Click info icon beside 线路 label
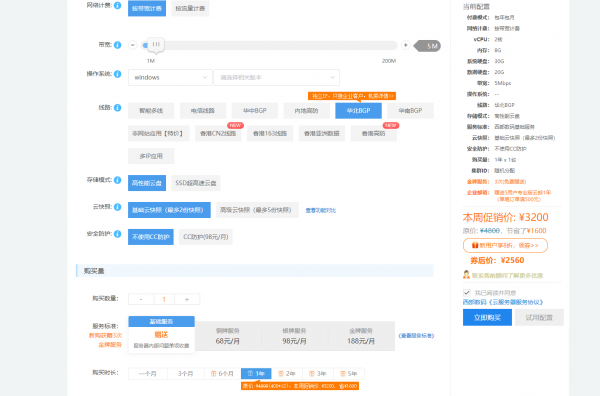 click(x=117, y=108)
